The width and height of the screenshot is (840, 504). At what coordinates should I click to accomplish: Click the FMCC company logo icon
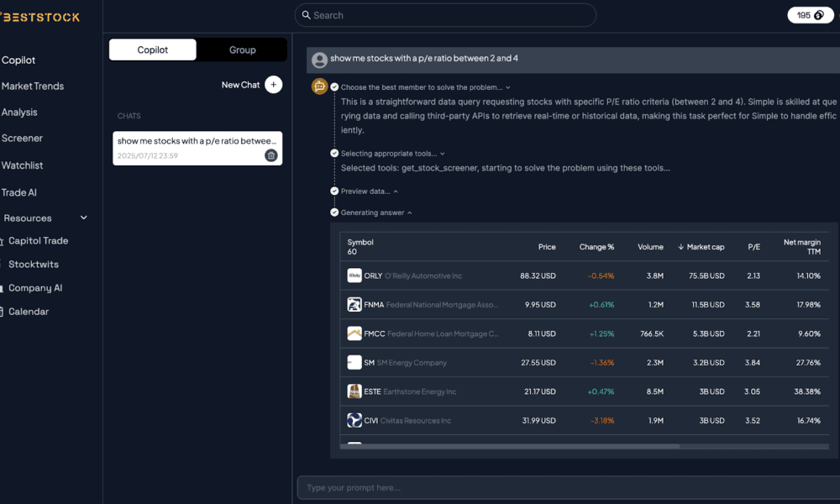click(x=354, y=333)
